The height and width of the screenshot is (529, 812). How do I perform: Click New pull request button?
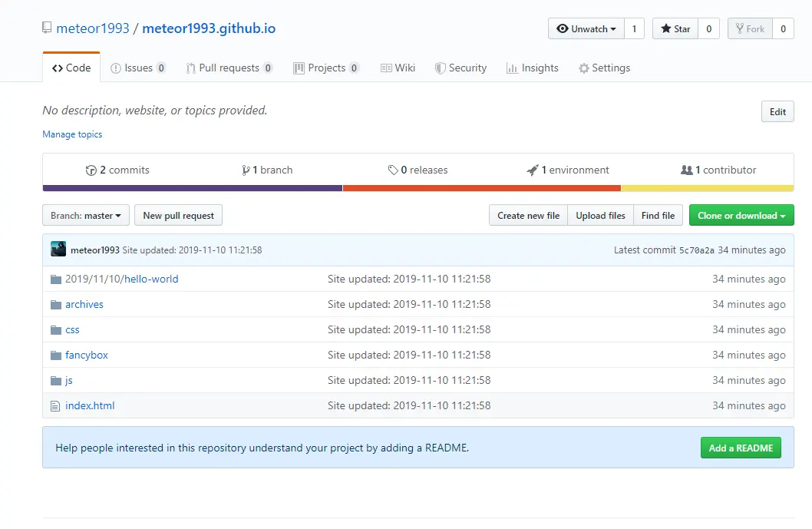click(x=178, y=215)
